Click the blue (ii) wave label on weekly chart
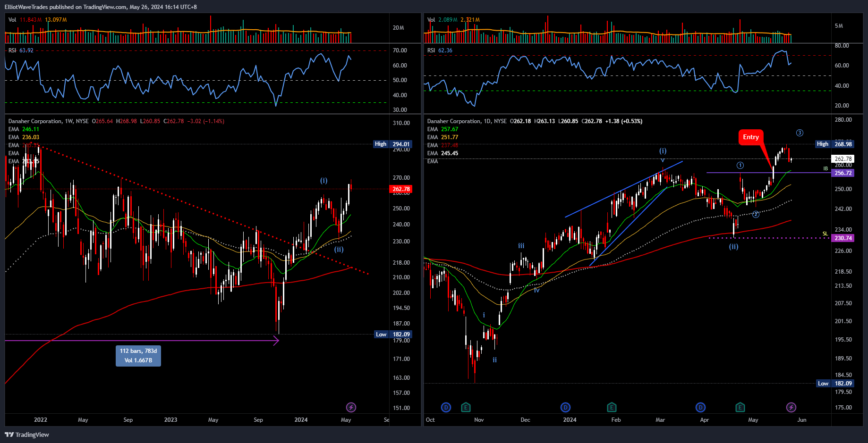The height and width of the screenshot is (443, 868). (339, 250)
